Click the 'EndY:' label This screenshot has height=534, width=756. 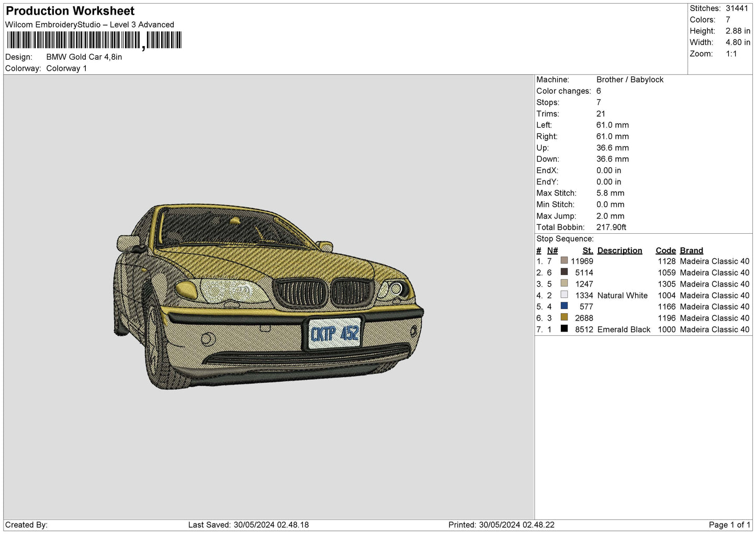tap(547, 182)
